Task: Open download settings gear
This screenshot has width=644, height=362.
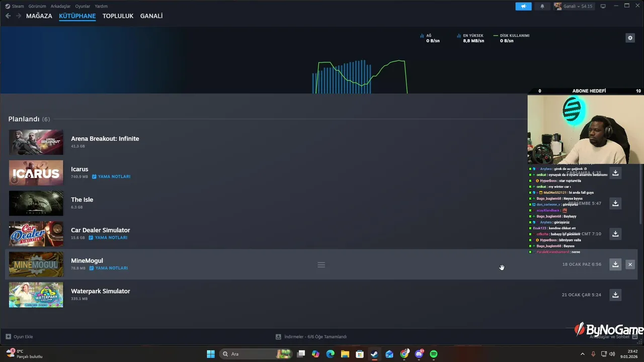Action: [x=630, y=38]
